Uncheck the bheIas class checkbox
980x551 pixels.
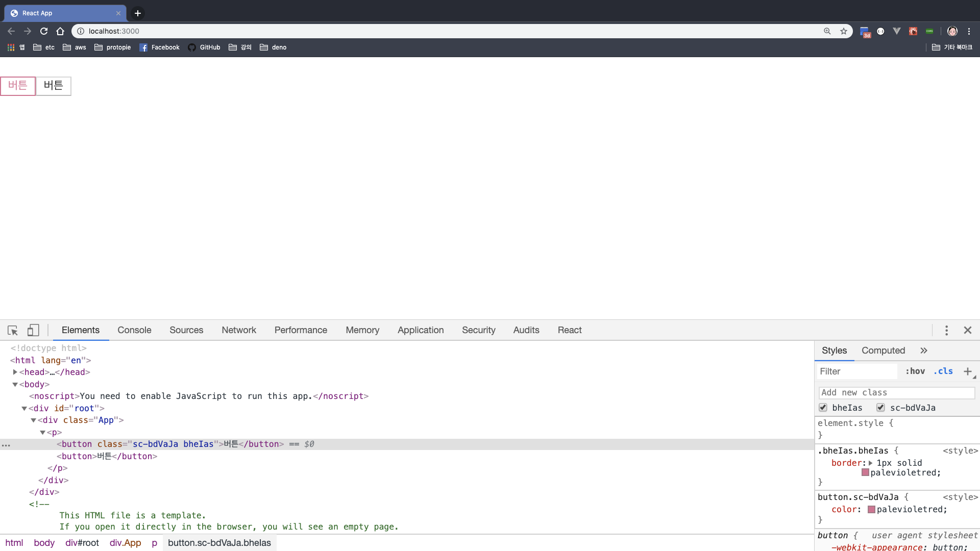click(x=823, y=408)
